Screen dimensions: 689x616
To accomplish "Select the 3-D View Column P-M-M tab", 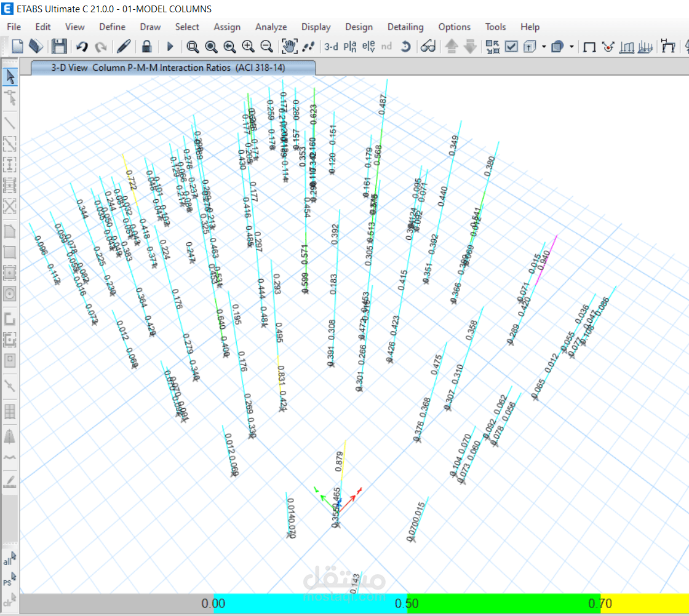I will tap(173, 68).
